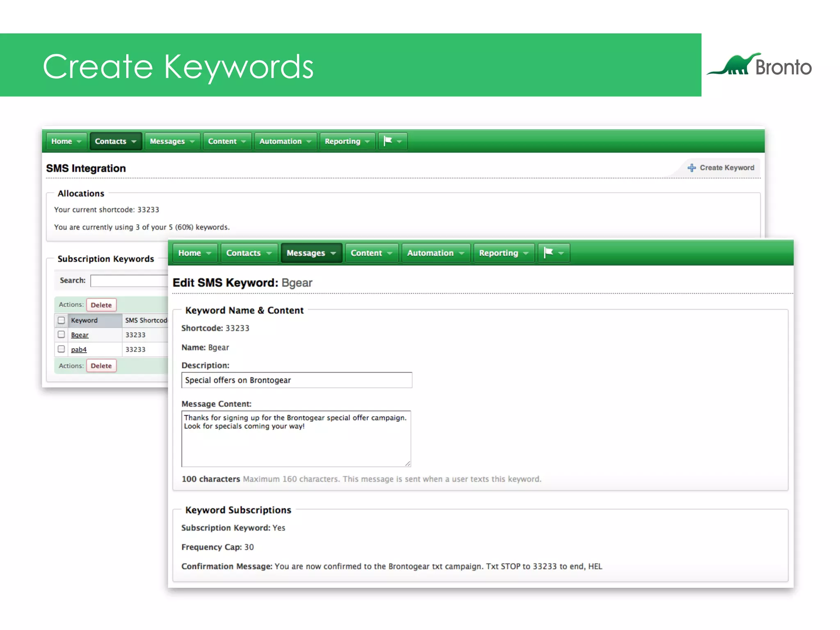Click the Content dropdown arrow in the front window
Image resolution: width=840 pixels, height=630 pixels.
pos(389,253)
